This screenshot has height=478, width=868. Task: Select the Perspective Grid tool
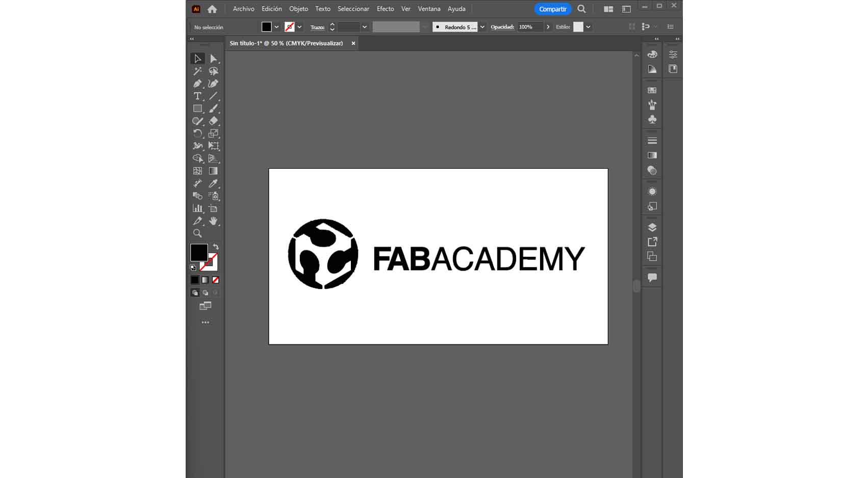click(213, 158)
